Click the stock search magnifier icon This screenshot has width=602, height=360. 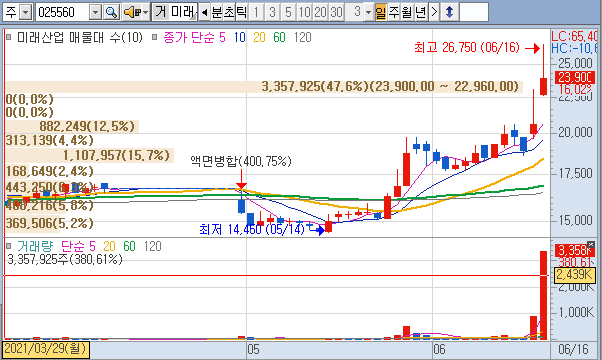tap(111, 12)
